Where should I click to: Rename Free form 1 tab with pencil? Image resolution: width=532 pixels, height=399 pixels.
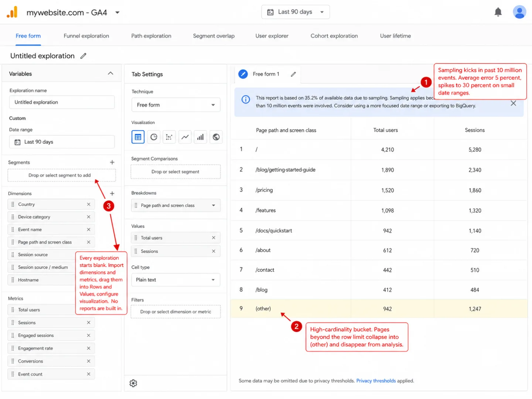(293, 74)
